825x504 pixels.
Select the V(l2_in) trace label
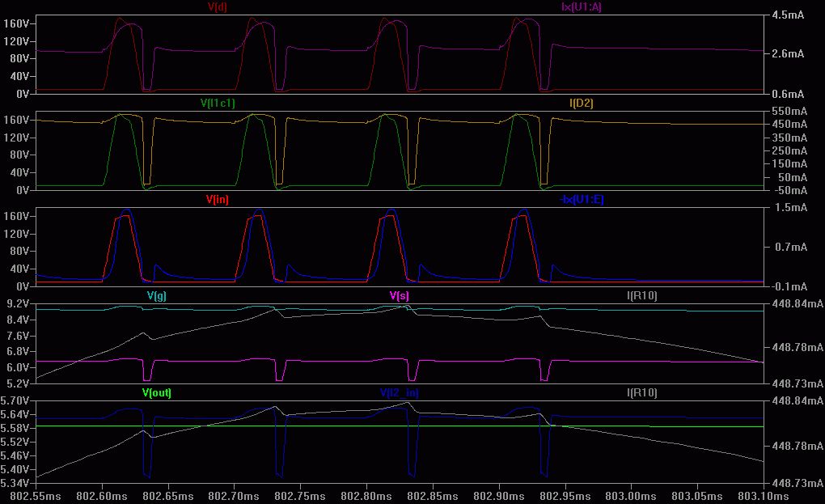(x=400, y=392)
